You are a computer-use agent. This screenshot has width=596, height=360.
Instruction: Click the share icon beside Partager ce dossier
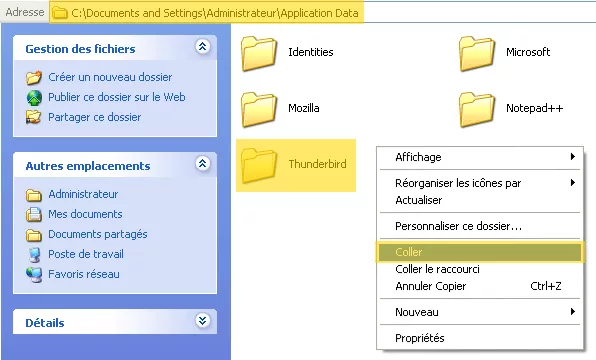[x=33, y=117]
